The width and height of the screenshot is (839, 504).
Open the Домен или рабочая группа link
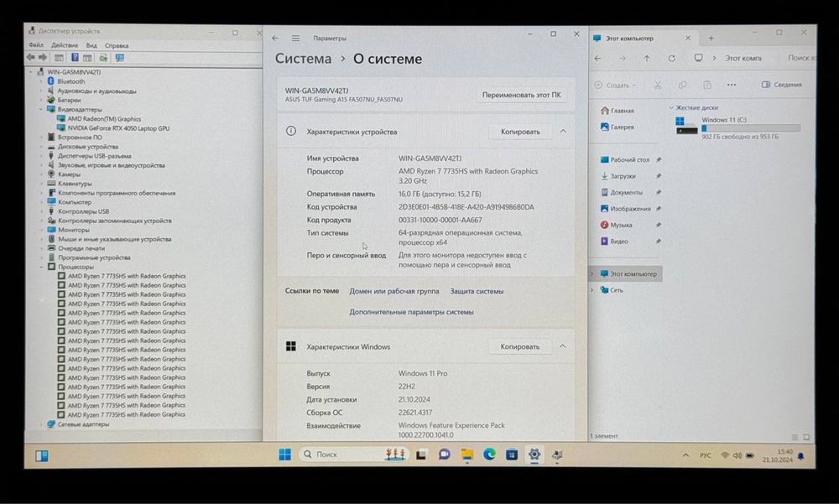[393, 292]
